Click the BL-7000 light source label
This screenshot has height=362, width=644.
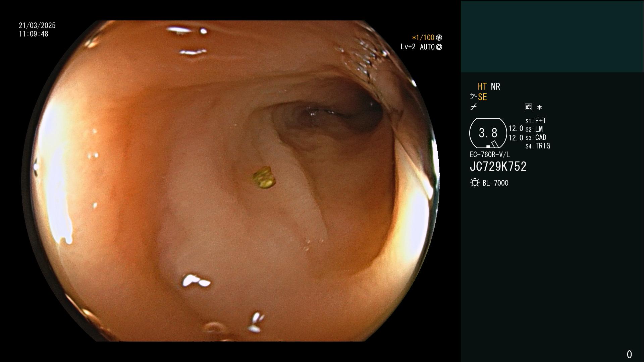pyautogui.click(x=495, y=183)
